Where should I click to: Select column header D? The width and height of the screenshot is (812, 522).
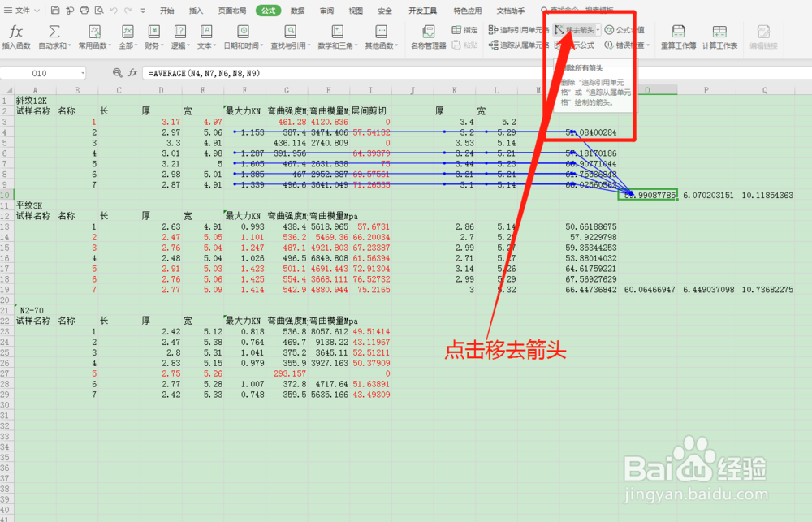coord(161,90)
